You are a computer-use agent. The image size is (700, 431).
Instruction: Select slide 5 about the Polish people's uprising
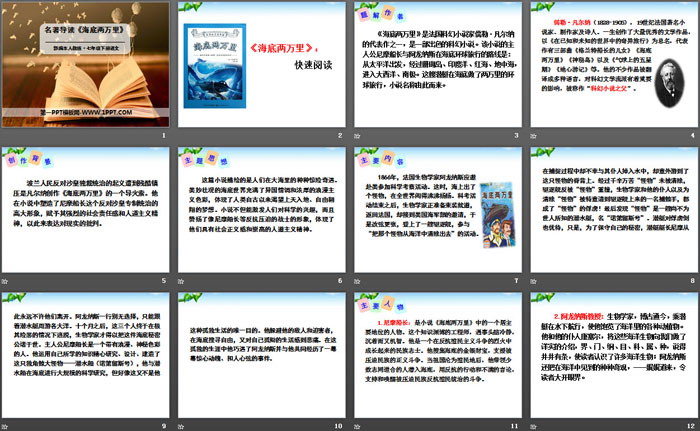pos(86,210)
